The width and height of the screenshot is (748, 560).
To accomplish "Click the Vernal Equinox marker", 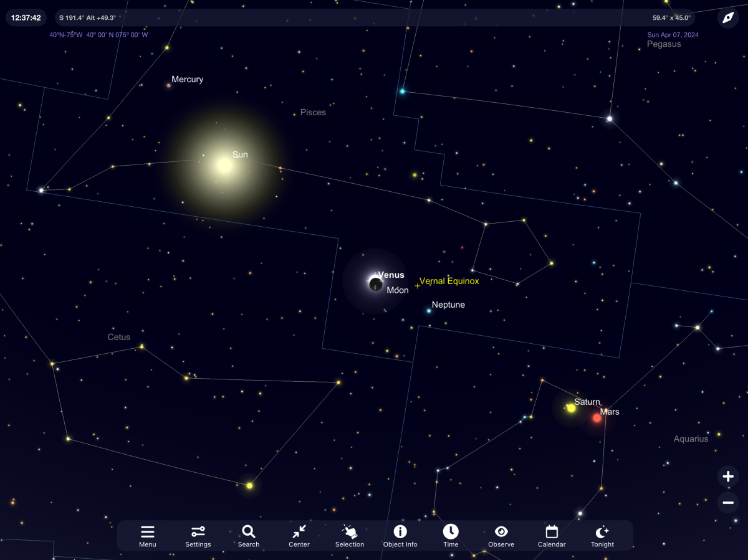I will point(418,286).
